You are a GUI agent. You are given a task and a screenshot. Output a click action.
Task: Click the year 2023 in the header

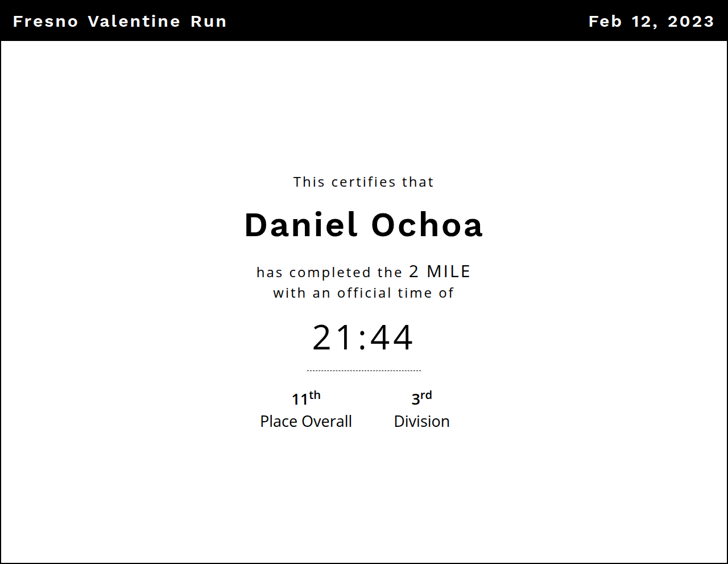click(690, 22)
